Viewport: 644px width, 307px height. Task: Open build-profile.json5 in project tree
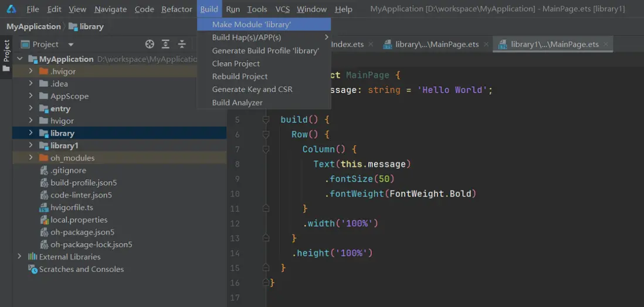pyautogui.click(x=83, y=183)
